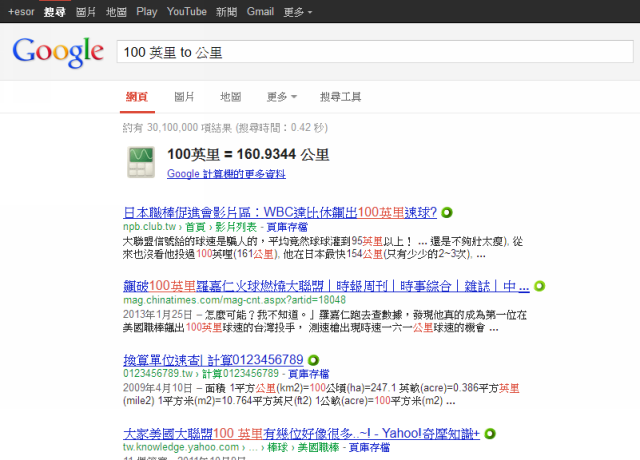
Task: Open 頁庫存檔 cached link for tw.knowledge.yahoo.com
Action: (369, 447)
